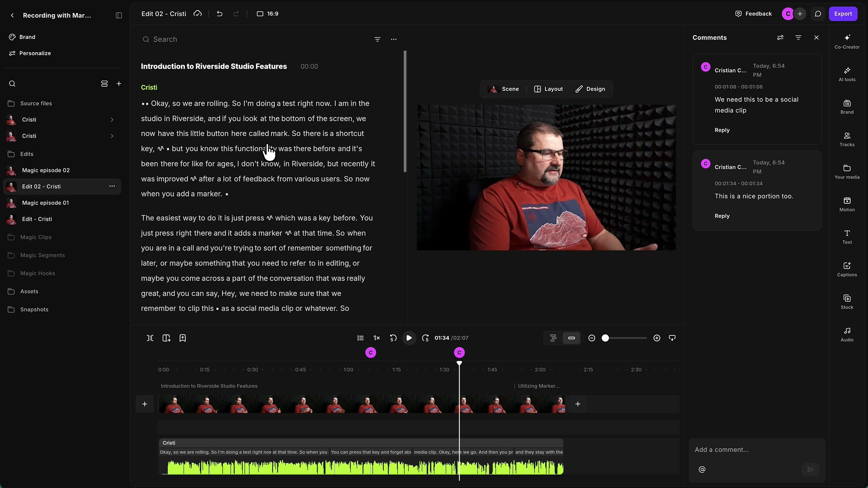Invite collaborator with plus next to avatar
The height and width of the screenshot is (488, 868).
[x=800, y=14]
